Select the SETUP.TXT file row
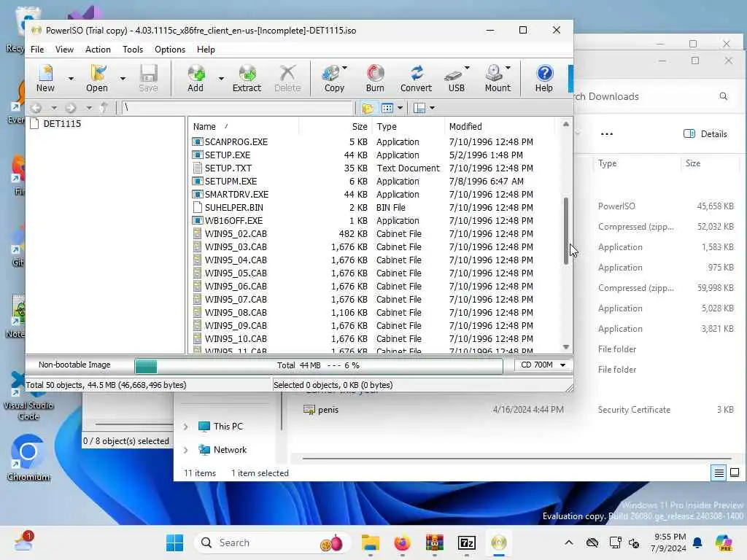 [x=373, y=168]
